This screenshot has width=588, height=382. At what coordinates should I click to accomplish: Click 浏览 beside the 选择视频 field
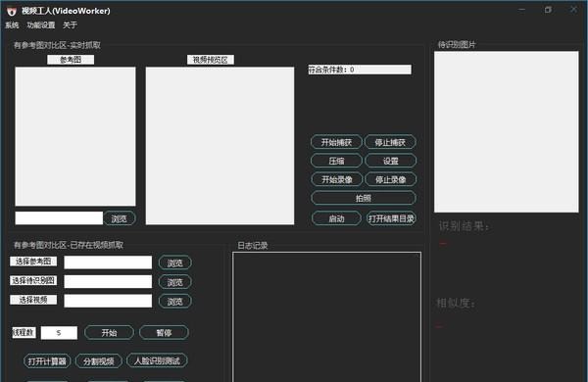[x=175, y=302]
